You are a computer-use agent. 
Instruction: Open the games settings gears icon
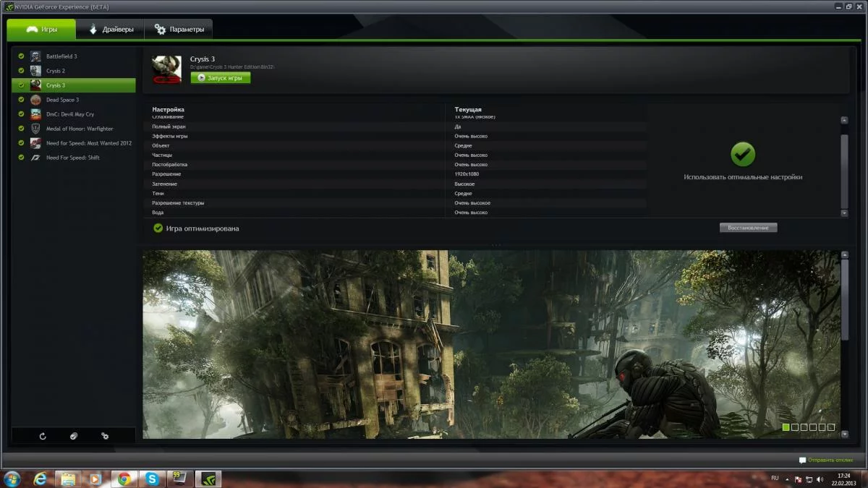tap(105, 436)
